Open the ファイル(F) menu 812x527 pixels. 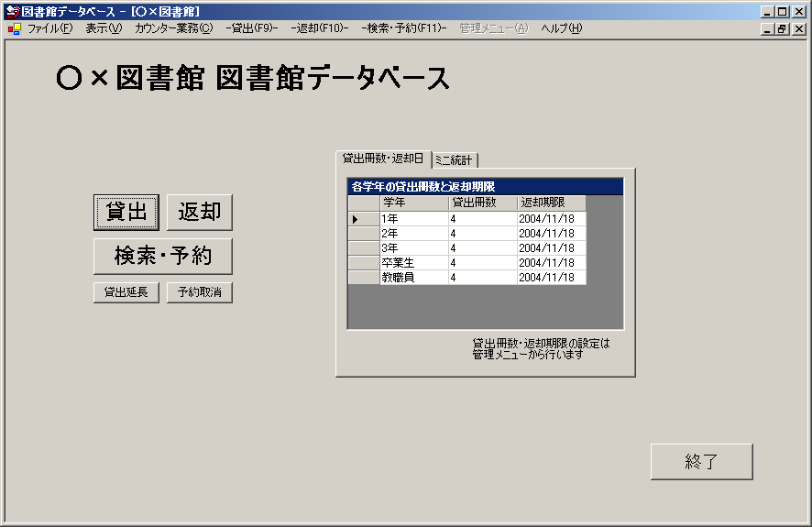[49, 28]
